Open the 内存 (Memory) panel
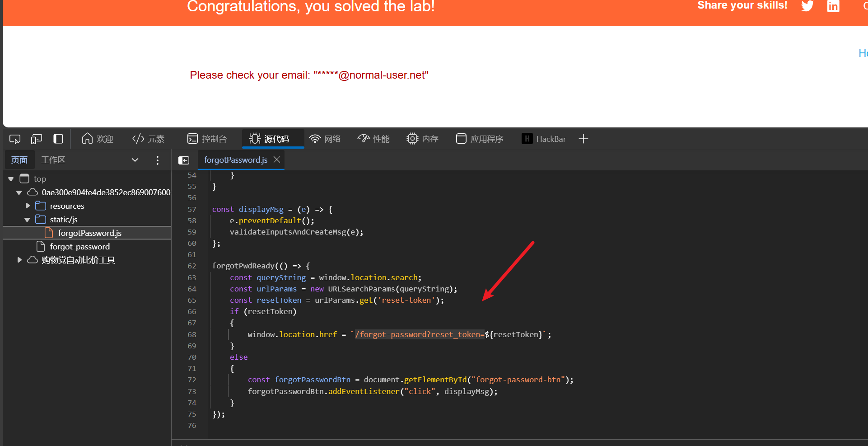 [x=422, y=139]
